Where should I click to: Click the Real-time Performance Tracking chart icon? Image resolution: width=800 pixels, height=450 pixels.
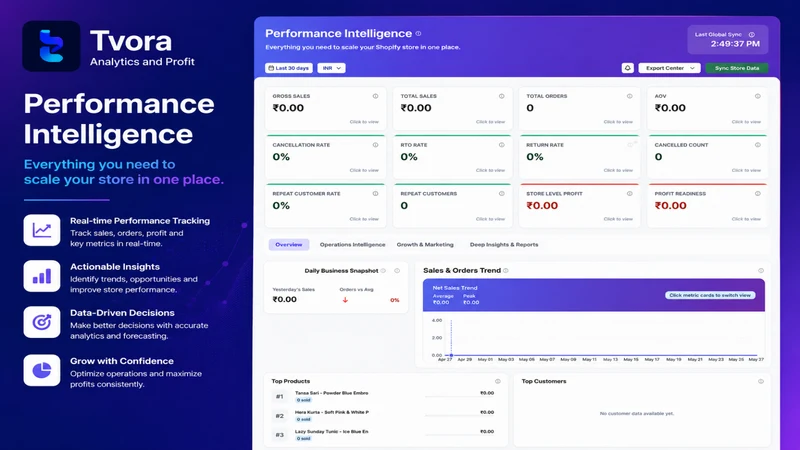click(x=42, y=230)
